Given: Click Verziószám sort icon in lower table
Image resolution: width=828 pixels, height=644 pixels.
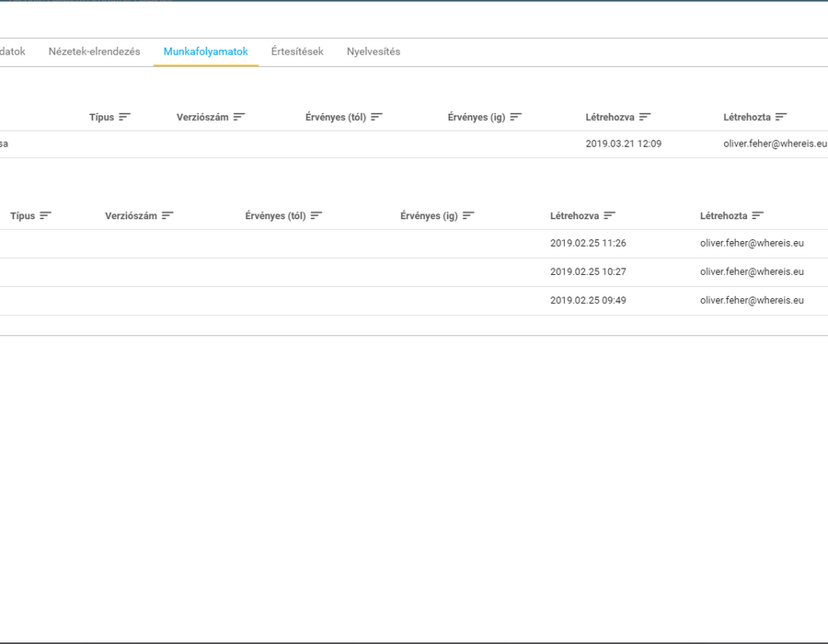Looking at the screenshot, I should 167,215.
